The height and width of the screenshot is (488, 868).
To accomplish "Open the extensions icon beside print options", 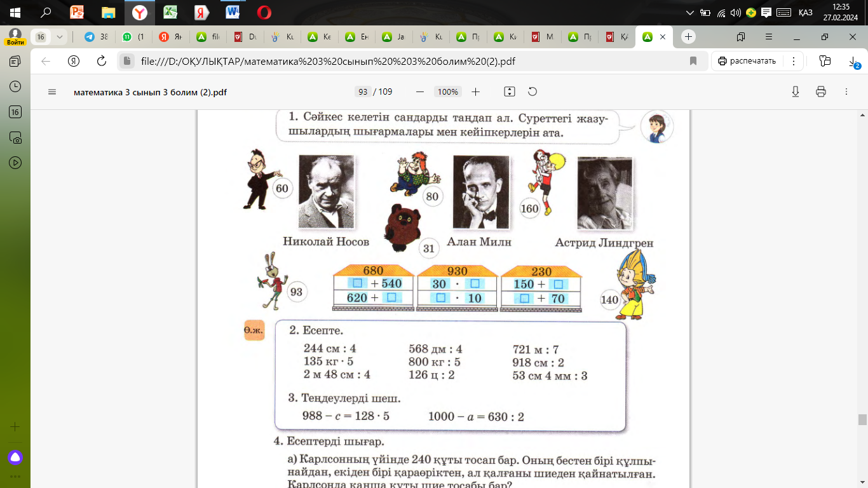I will pyautogui.click(x=825, y=61).
